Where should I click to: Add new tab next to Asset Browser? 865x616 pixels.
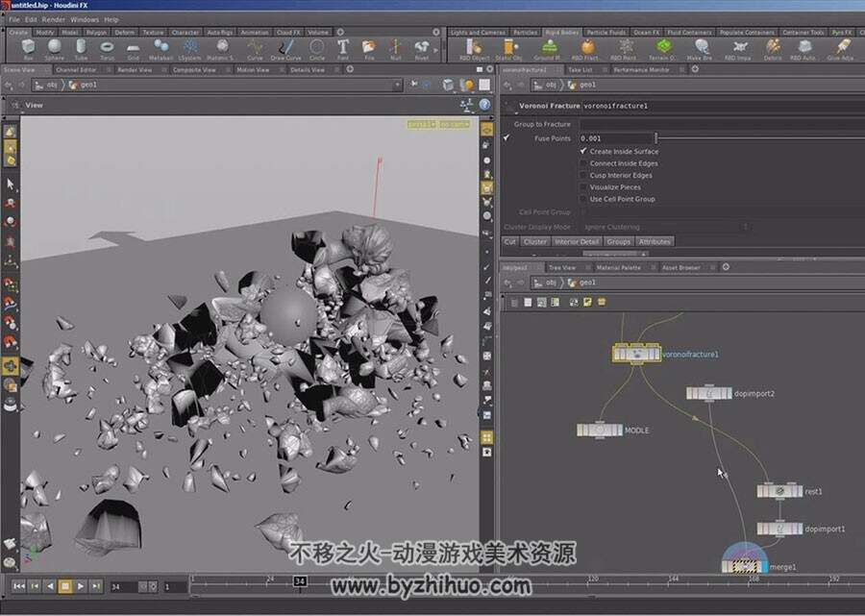(x=726, y=267)
